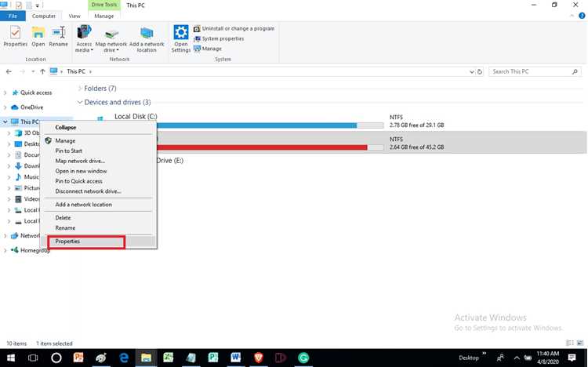588x367 pixels.
Task: Click the address bar This PC crumb
Action: pyautogui.click(x=76, y=71)
